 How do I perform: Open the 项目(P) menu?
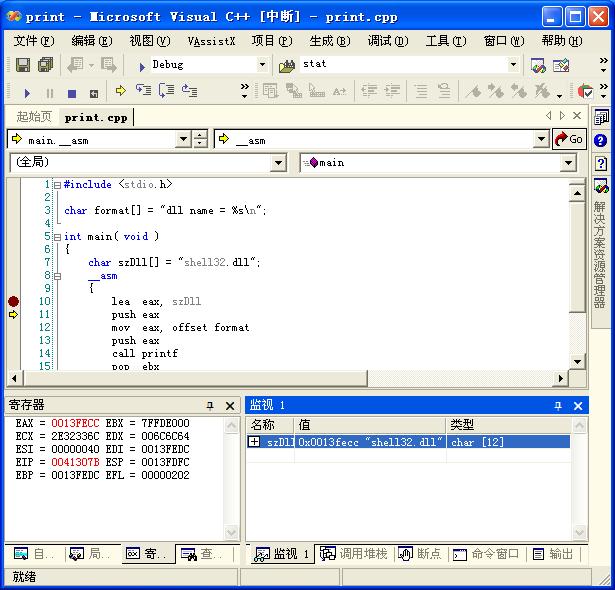tap(272, 41)
